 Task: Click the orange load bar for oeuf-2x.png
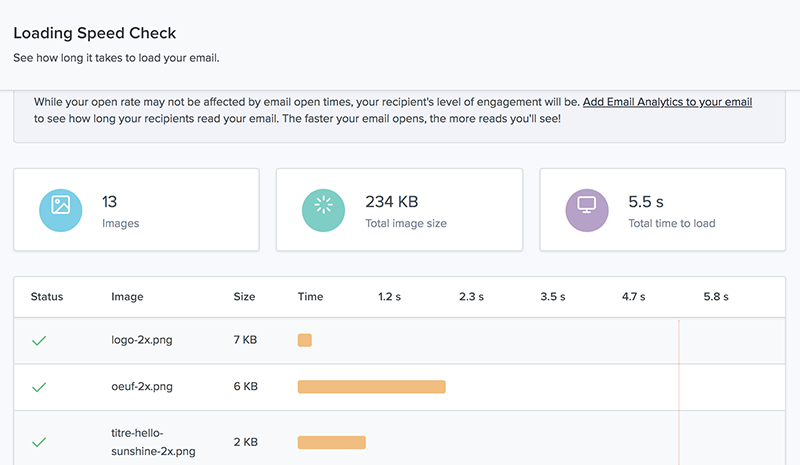[x=371, y=386]
